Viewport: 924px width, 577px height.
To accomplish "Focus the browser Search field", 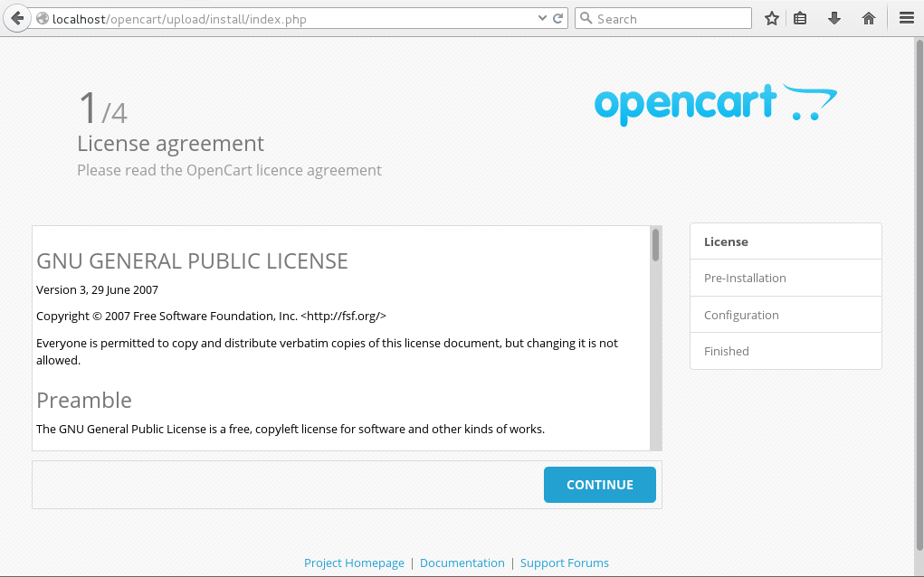I will [663, 18].
